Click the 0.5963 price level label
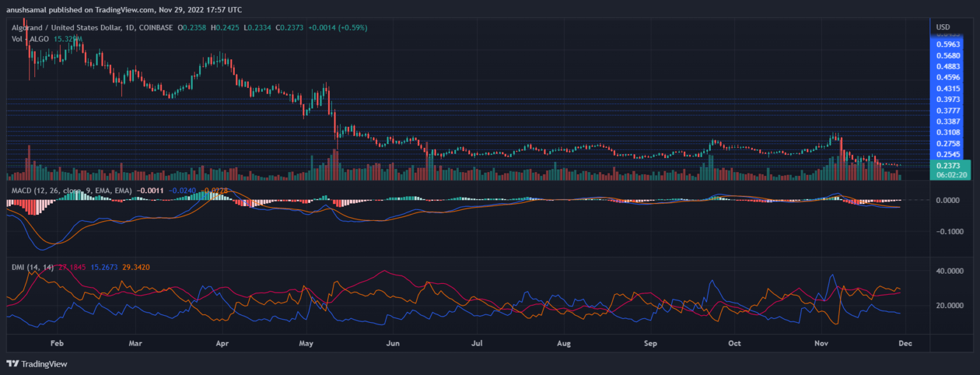 click(949, 45)
